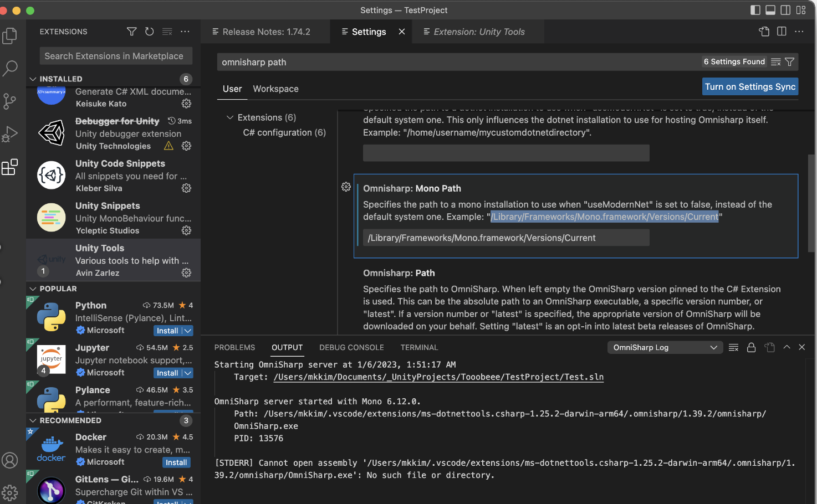The width and height of the screenshot is (817, 504).
Task: Open Extensions view in activity bar
Action: click(x=10, y=167)
